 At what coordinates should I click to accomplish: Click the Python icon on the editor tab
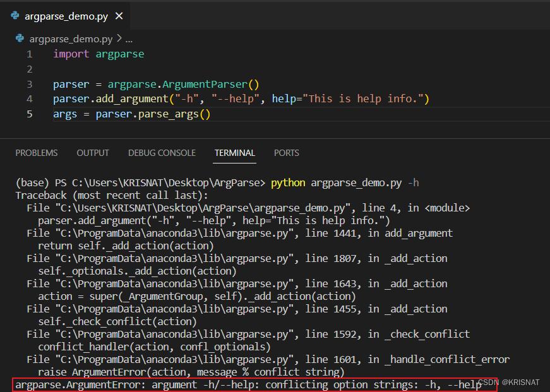(14, 16)
